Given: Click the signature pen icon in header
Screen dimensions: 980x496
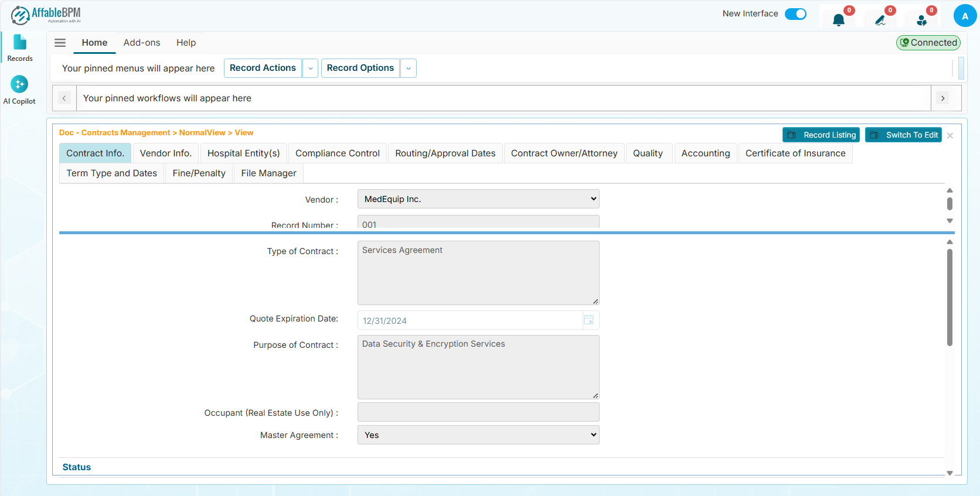Looking at the screenshot, I should coord(880,20).
